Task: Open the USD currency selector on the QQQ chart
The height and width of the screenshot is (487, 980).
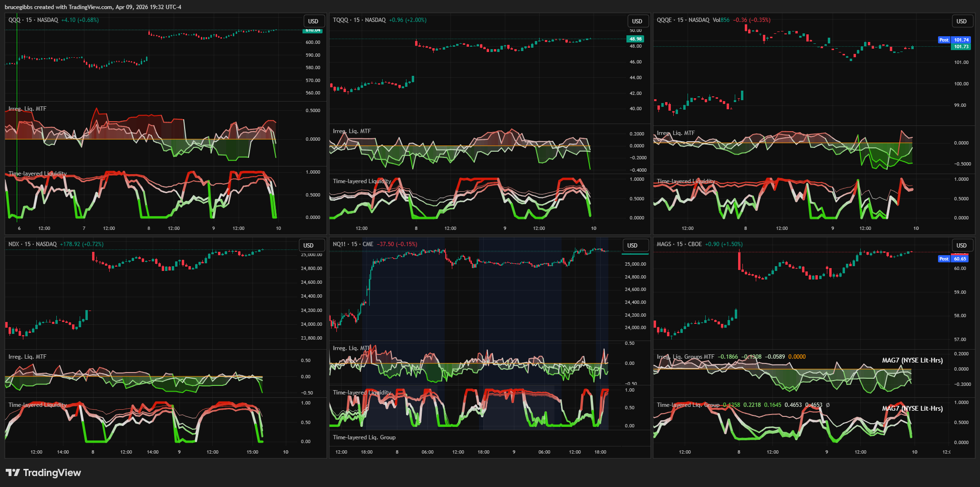Action: pyautogui.click(x=313, y=21)
